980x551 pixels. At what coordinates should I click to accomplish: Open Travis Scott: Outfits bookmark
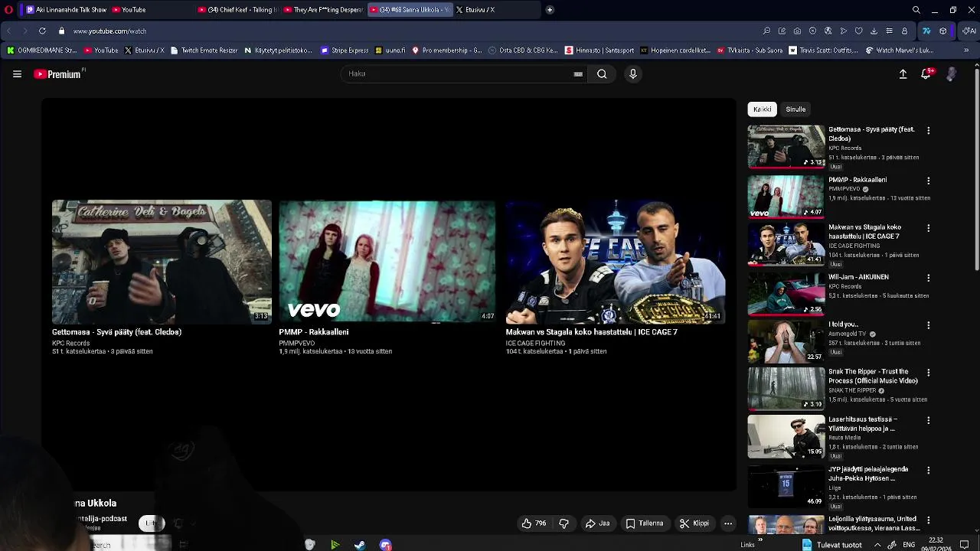click(824, 51)
